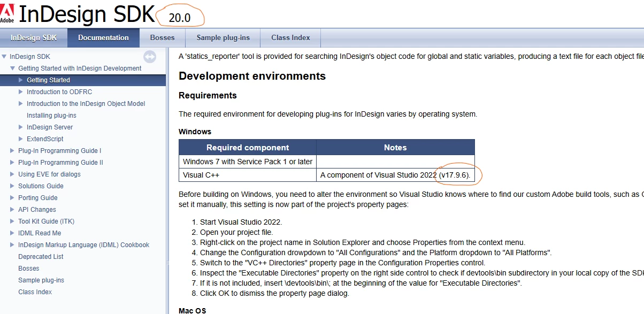Screen dimensions: 644x314
Task: Click the Required component column header
Action: [x=248, y=148]
